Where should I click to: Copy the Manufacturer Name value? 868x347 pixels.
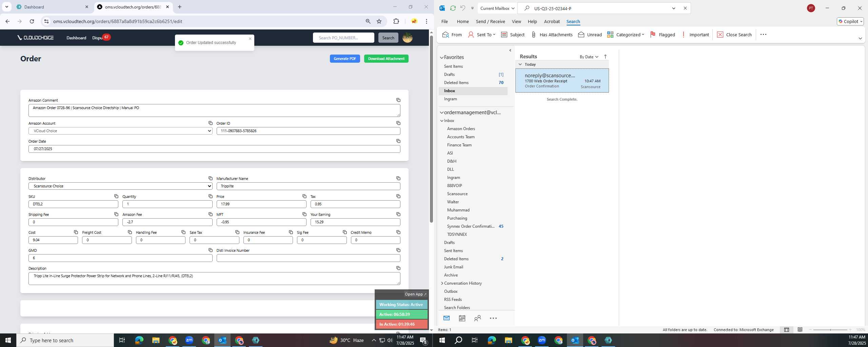(398, 178)
